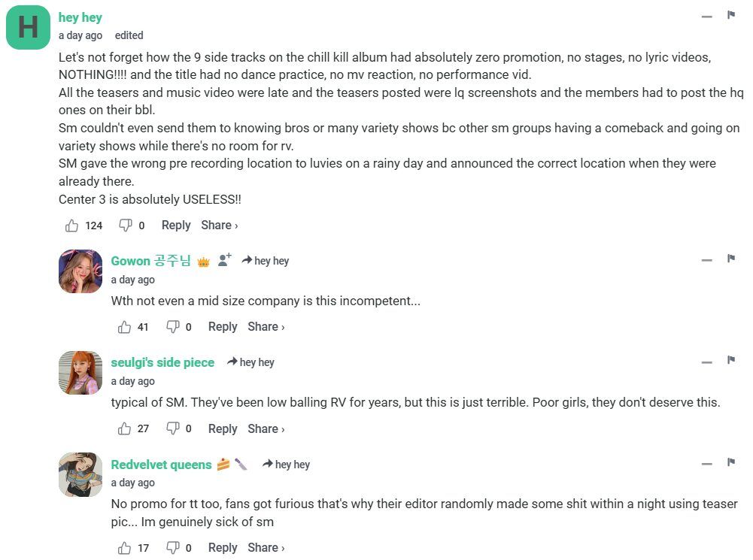Expand Share menu under Gowon's reply

pyautogui.click(x=266, y=327)
